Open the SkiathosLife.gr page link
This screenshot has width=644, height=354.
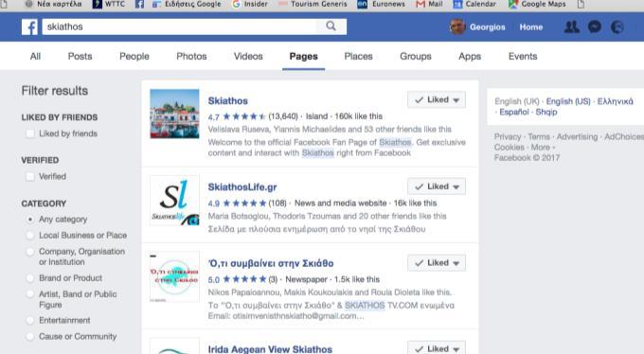tap(242, 186)
